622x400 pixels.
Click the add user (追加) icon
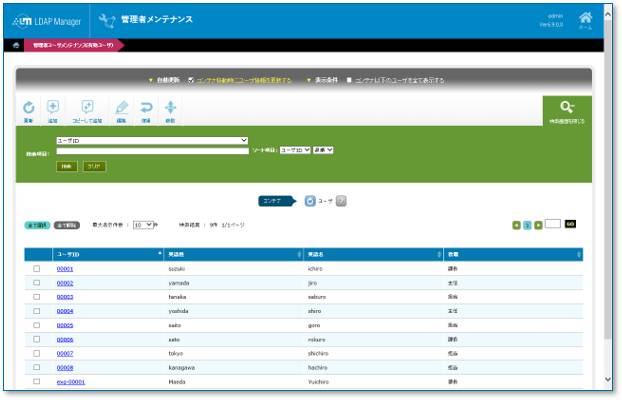(x=53, y=108)
